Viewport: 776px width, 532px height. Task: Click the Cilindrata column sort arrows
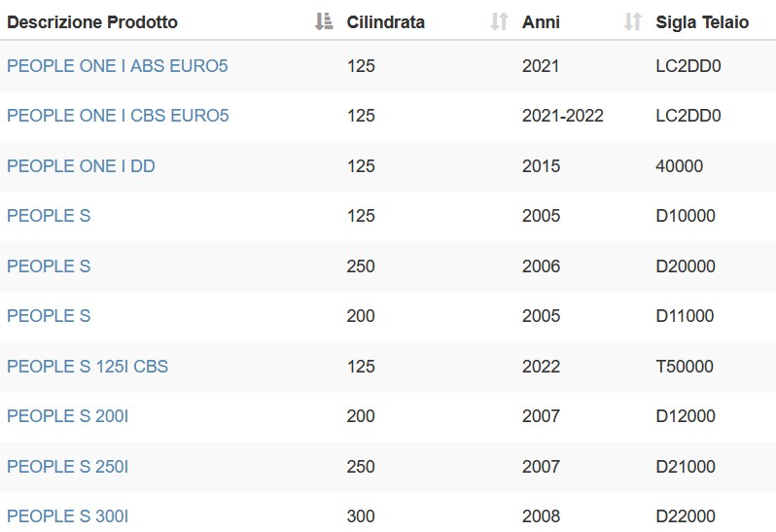(x=500, y=21)
